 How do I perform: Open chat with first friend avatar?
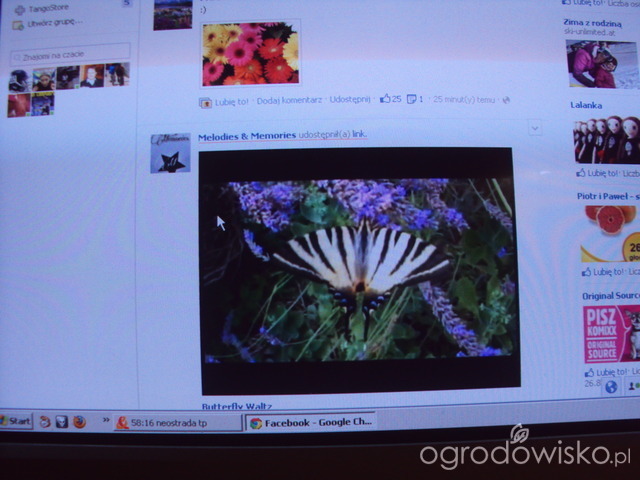[x=19, y=78]
